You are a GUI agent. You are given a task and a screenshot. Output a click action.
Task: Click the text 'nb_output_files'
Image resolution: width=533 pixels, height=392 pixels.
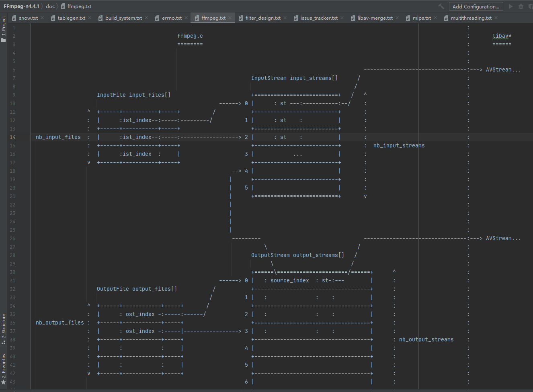tap(60, 323)
